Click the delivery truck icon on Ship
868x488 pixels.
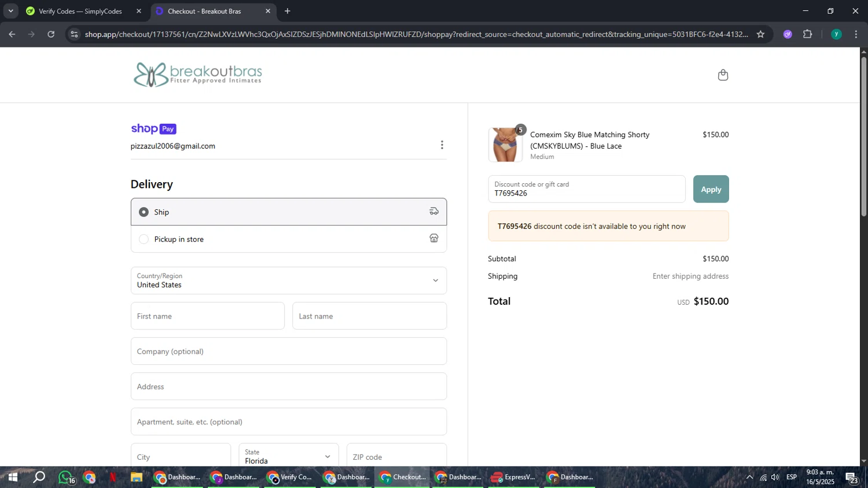[434, 212]
